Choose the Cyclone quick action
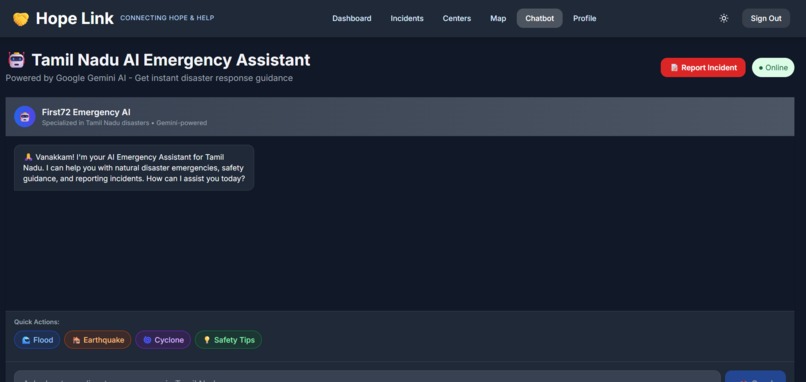The height and width of the screenshot is (382, 806). pyautogui.click(x=163, y=340)
